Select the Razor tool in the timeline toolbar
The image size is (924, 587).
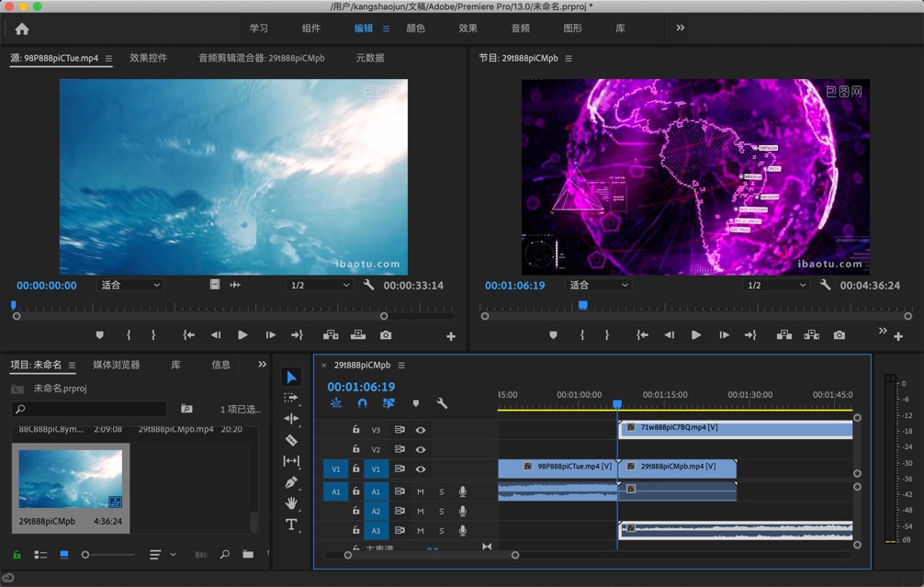click(x=292, y=439)
